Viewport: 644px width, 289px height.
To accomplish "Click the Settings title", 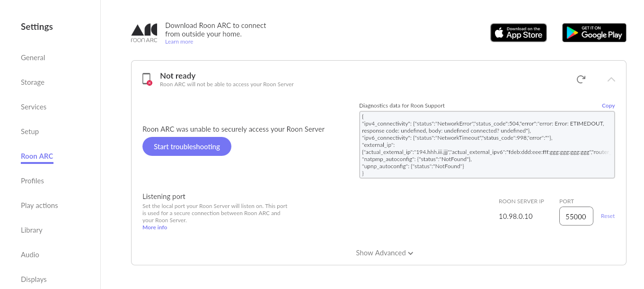I will coord(37,27).
